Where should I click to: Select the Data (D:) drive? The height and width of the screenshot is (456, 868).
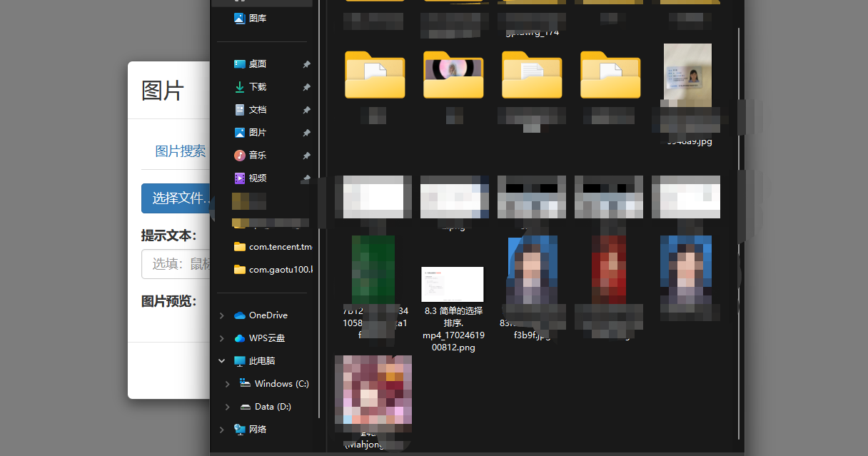click(273, 407)
